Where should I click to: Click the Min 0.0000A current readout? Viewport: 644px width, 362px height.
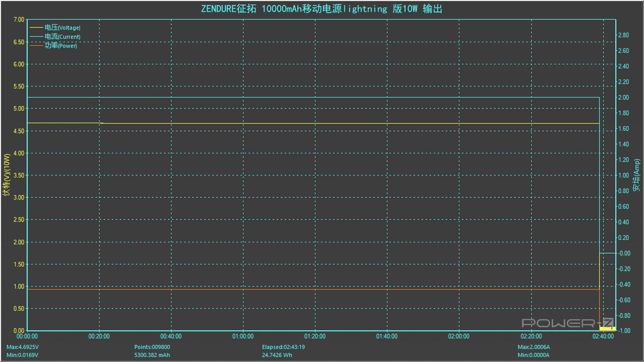pos(534,355)
